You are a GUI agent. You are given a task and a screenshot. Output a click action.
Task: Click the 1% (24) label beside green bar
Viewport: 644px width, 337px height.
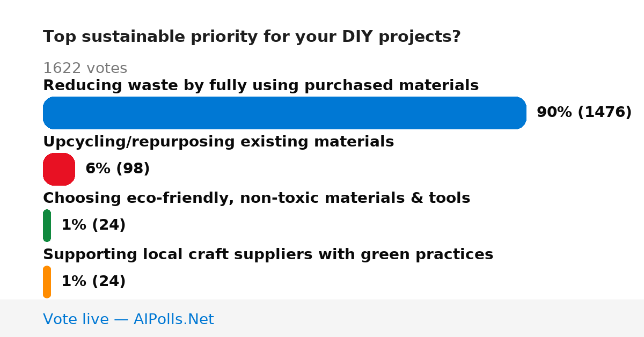(x=93, y=225)
